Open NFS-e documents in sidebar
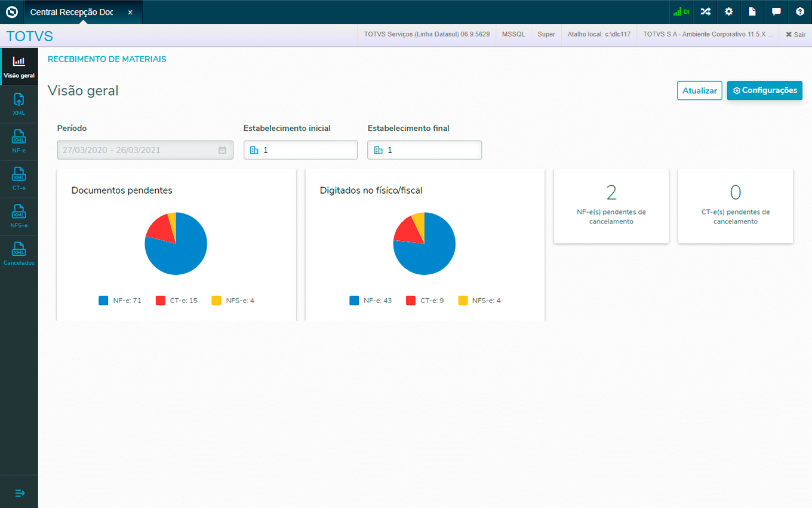This screenshot has height=508, width=812. (19, 216)
